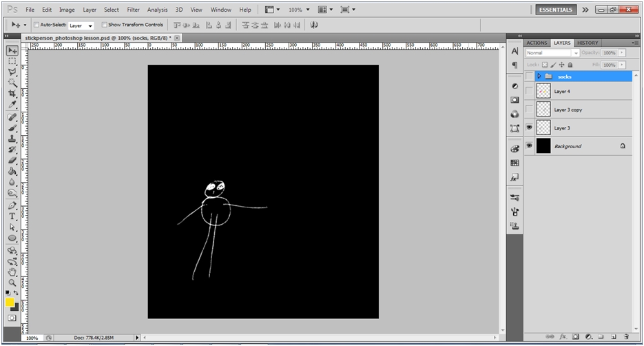
Task: Open the Adjustments panel icon
Action: [x=515, y=86]
